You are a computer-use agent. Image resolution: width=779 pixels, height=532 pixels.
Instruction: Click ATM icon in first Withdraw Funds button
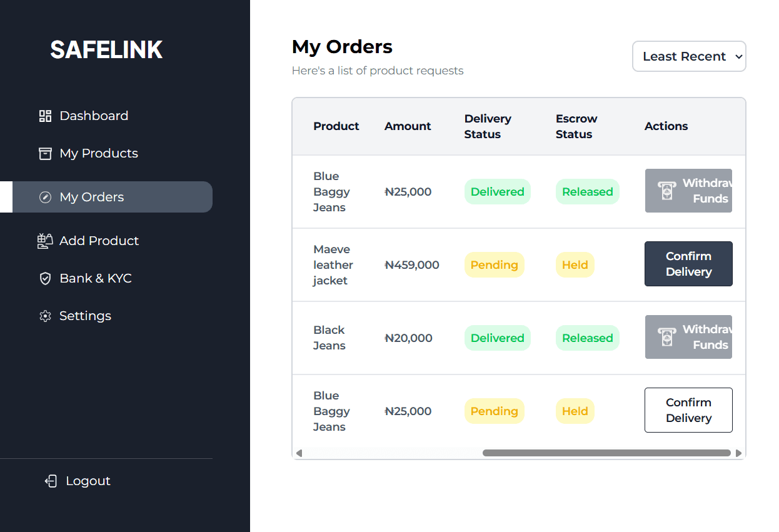coord(666,191)
